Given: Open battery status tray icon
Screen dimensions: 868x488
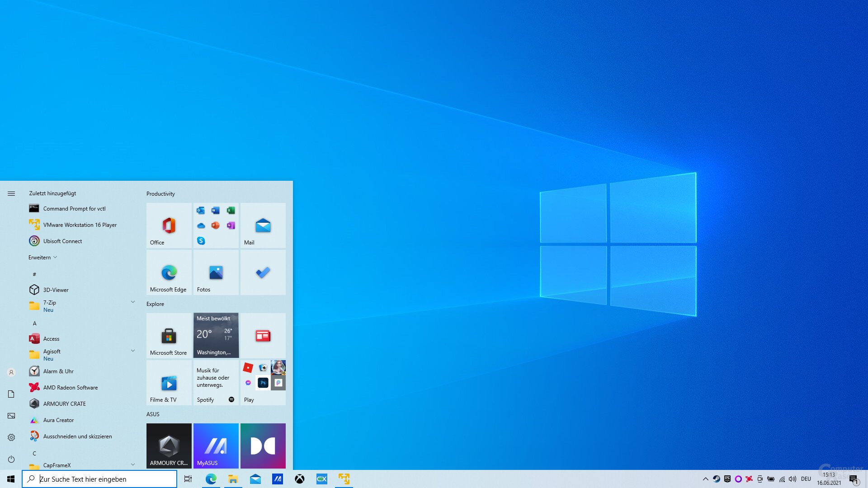Looking at the screenshot, I should pyautogui.click(x=771, y=479).
